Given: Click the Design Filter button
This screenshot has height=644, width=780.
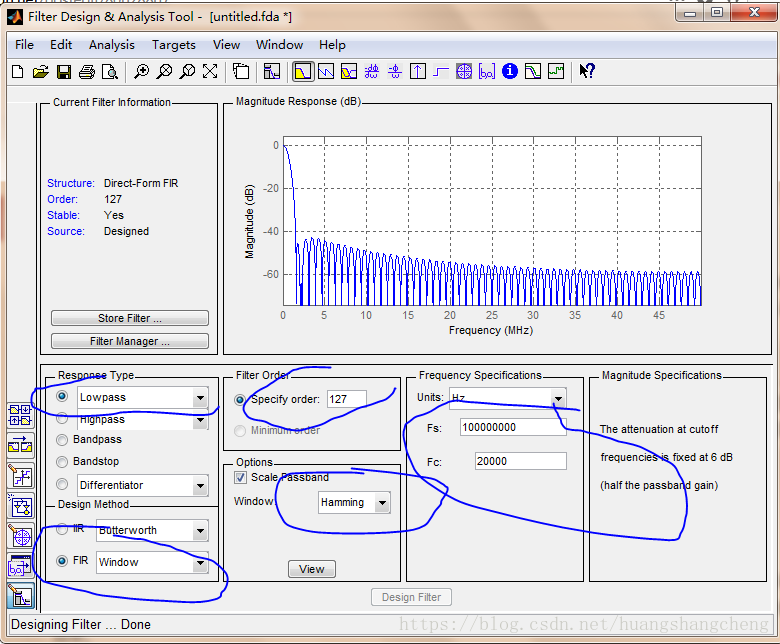Looking at the screenshot, I should (411, 597).
